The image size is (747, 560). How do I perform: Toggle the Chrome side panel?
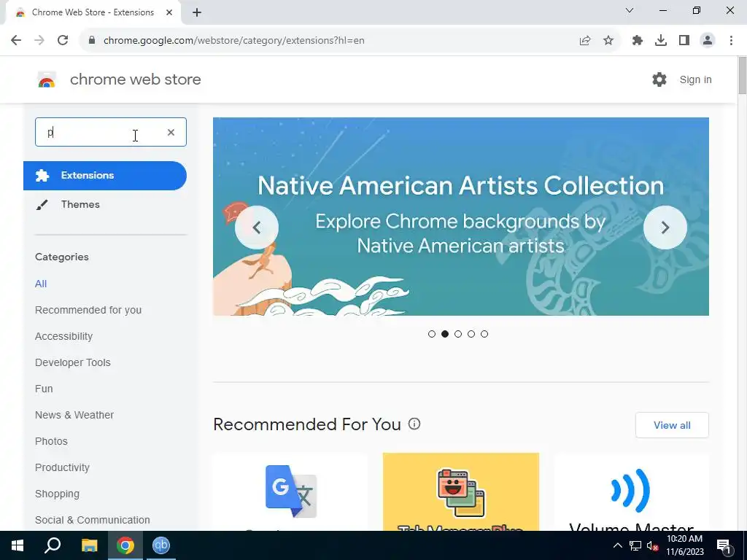(x=684, y=41)
